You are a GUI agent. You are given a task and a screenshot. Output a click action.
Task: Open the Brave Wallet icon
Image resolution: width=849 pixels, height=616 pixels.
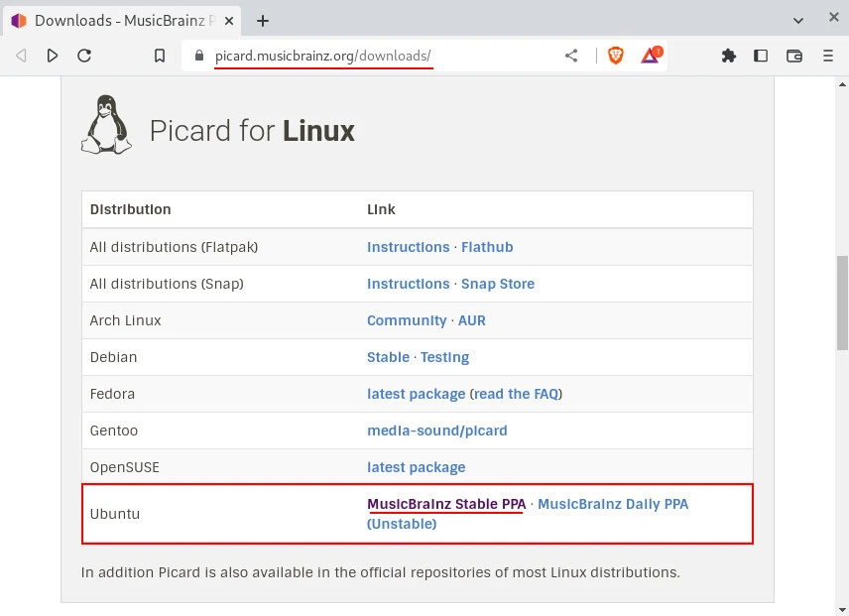794,57
